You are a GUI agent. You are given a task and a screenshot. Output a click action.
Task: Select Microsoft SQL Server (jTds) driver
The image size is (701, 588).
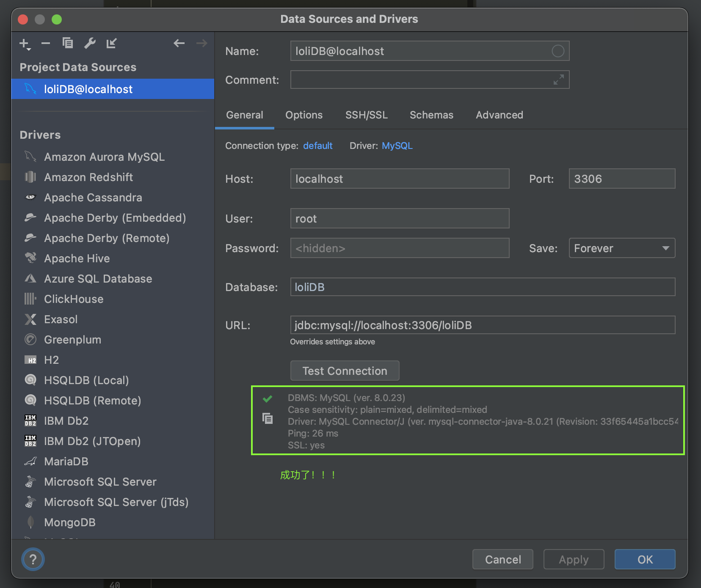point(113,502)
